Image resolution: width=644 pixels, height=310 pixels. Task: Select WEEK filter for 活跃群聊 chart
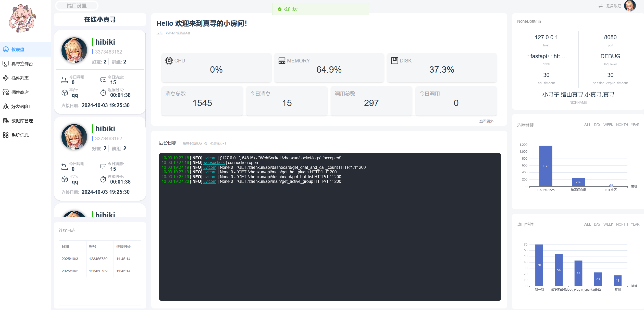point(608,125)
